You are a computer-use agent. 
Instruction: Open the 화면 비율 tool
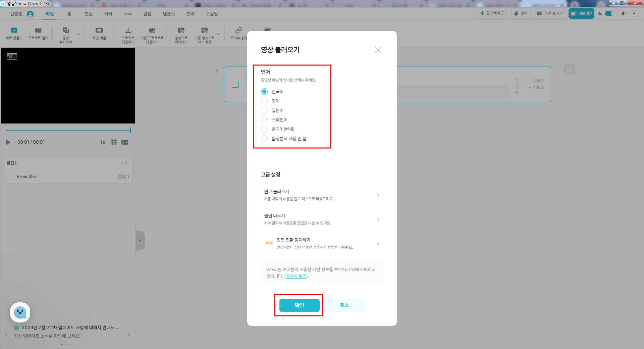(x=99, y=34)
